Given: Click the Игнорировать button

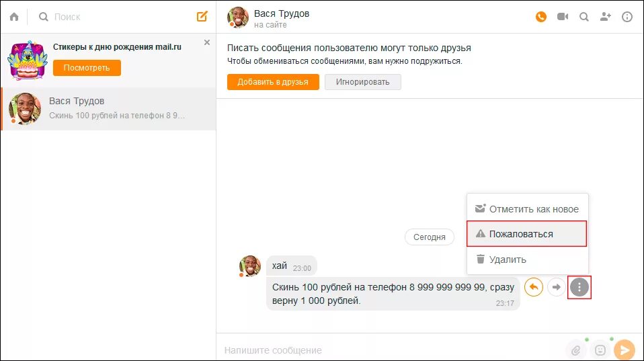Looking at the screenshot, I should [x=362, y=82].
